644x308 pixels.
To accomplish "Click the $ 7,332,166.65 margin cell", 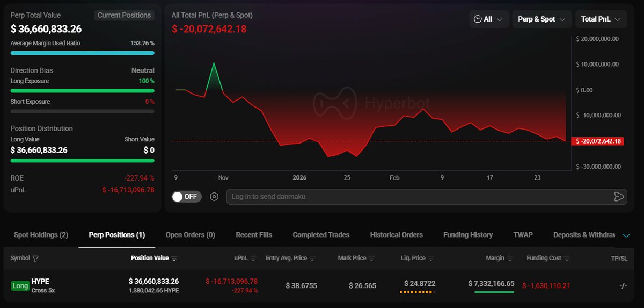I will pyautogui.click(x=491, y=283).
